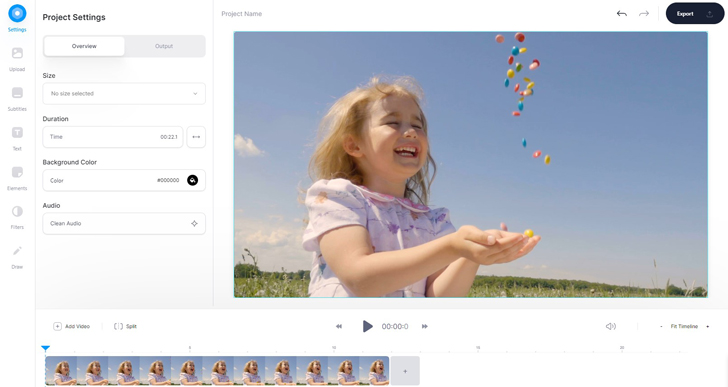The image size is (728, 387).
Task: Open the Subtitles panel icon
Action: [17, 93]
